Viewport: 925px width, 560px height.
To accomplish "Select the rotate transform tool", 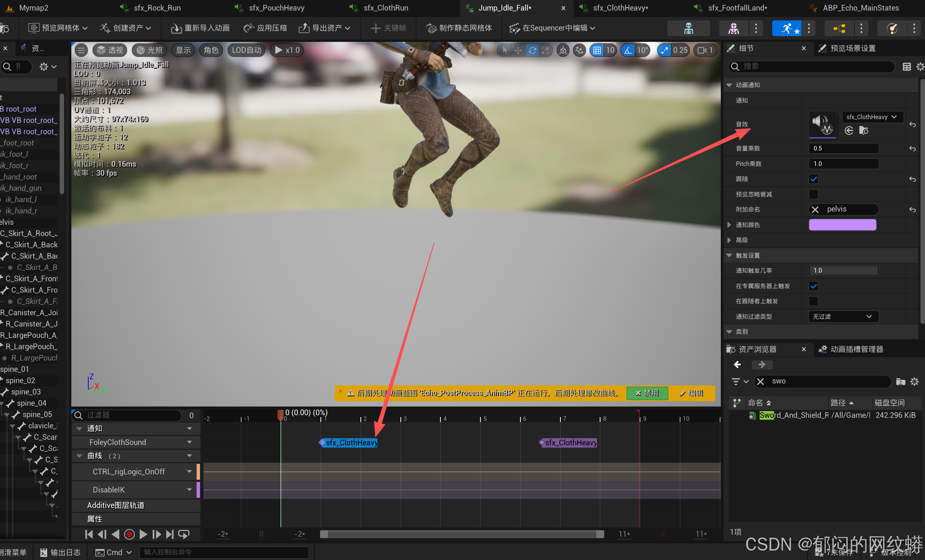I will point(532,50).
